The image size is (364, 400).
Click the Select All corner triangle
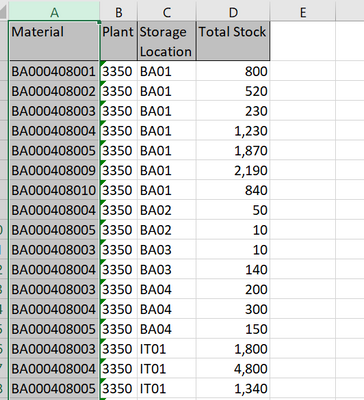pos(4,12)
